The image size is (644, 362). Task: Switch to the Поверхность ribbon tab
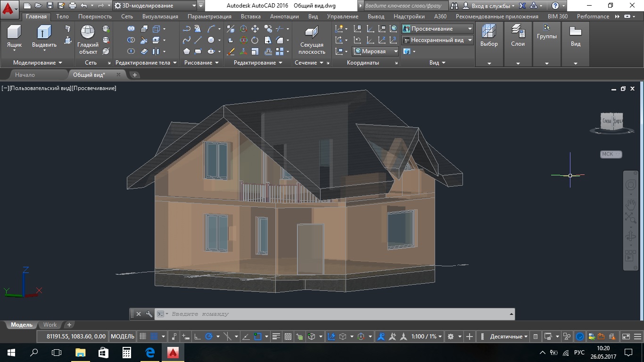pos(95,16)
